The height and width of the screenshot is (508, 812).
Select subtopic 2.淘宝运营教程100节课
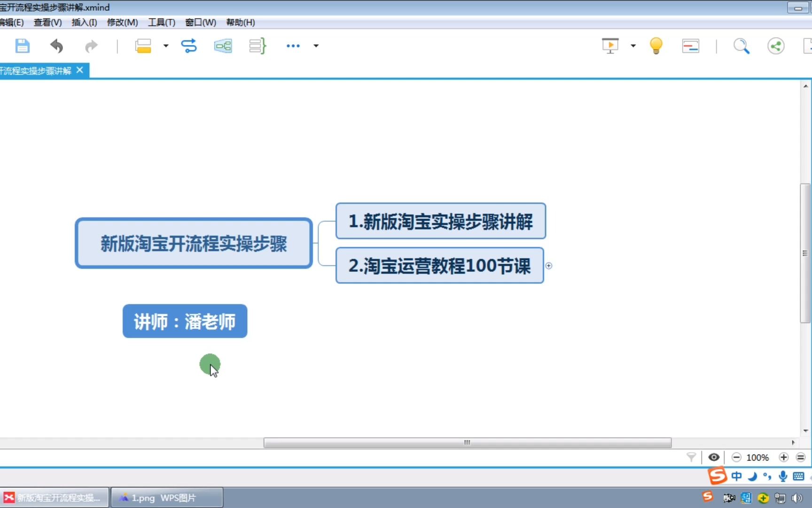point(439,265)
